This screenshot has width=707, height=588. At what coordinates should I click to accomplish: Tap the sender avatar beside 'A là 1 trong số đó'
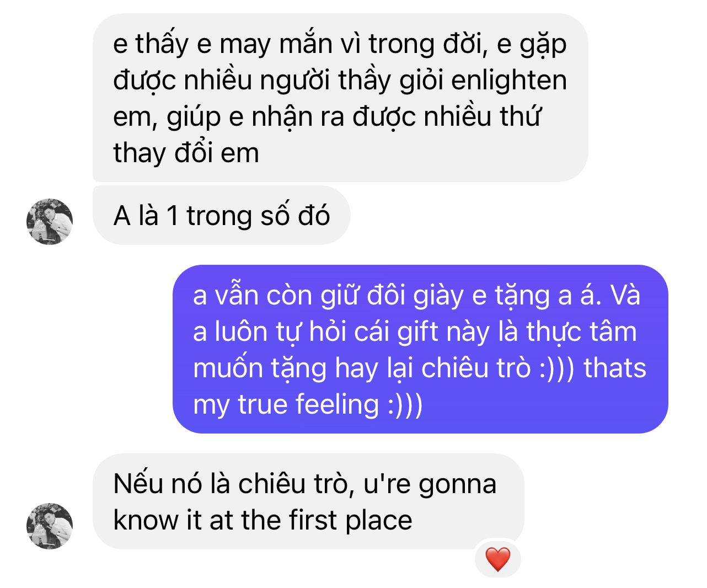coord(50,221)
